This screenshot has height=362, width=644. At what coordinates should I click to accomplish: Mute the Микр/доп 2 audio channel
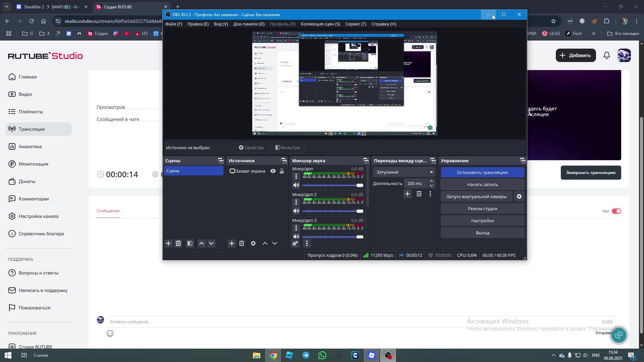pyautogui.click(x=296, y=211)
